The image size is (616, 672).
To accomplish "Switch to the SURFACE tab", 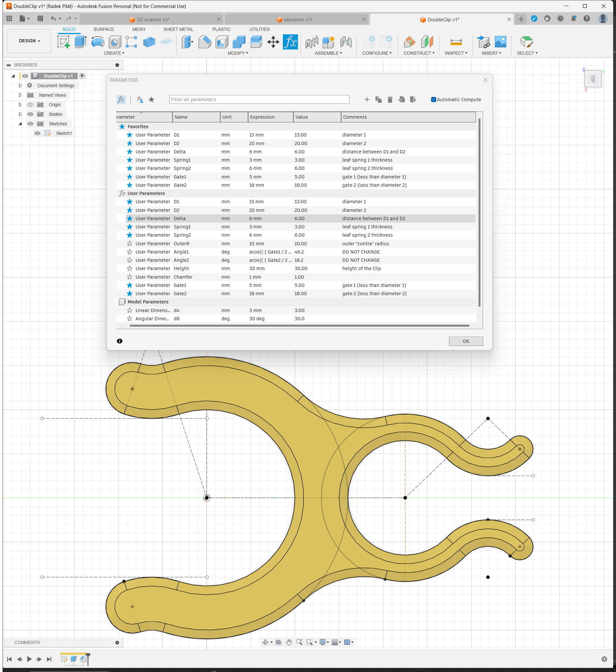I will (x=103, y=29).
